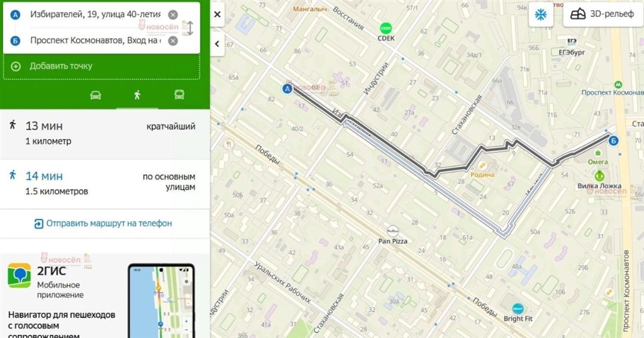
Task: Toggle the snowflake winter layer button
Action: click(x=540, y=15)
